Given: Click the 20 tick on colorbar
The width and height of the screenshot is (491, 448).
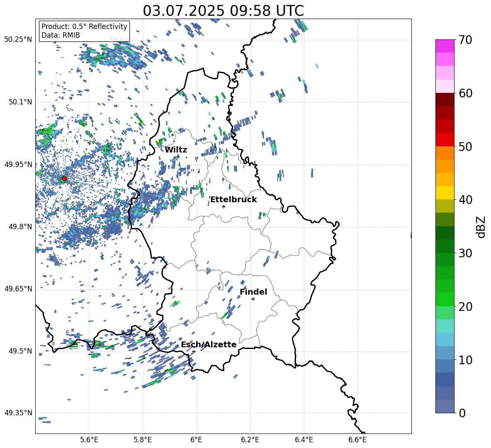Looking at the screenshot, I should pos(466,307).
